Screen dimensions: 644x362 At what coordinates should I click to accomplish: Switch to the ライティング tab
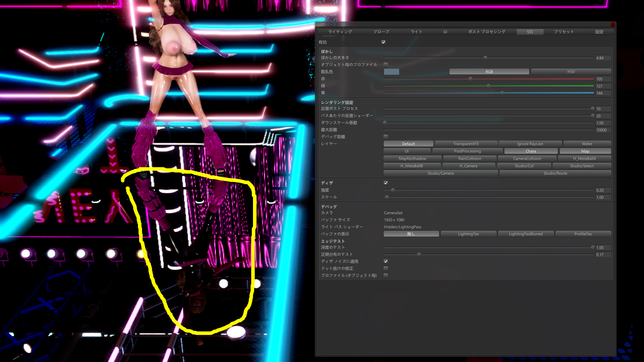pos(340,32)
